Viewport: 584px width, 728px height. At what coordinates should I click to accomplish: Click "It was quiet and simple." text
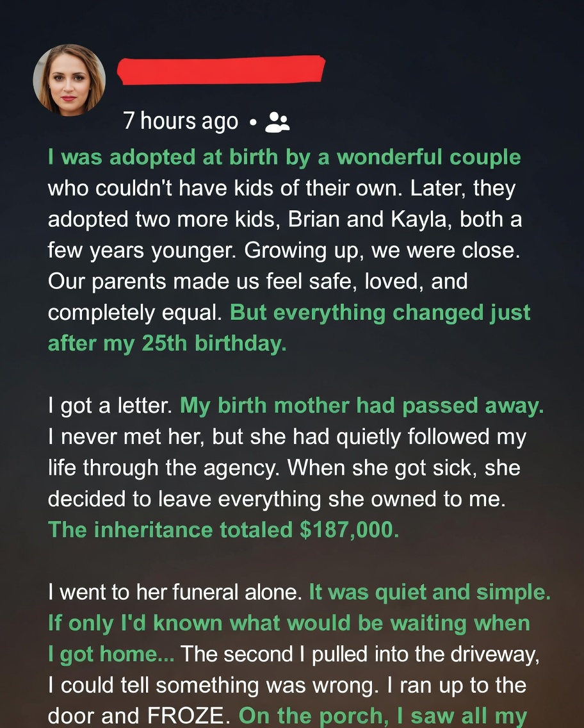click(x=429, y=593)
